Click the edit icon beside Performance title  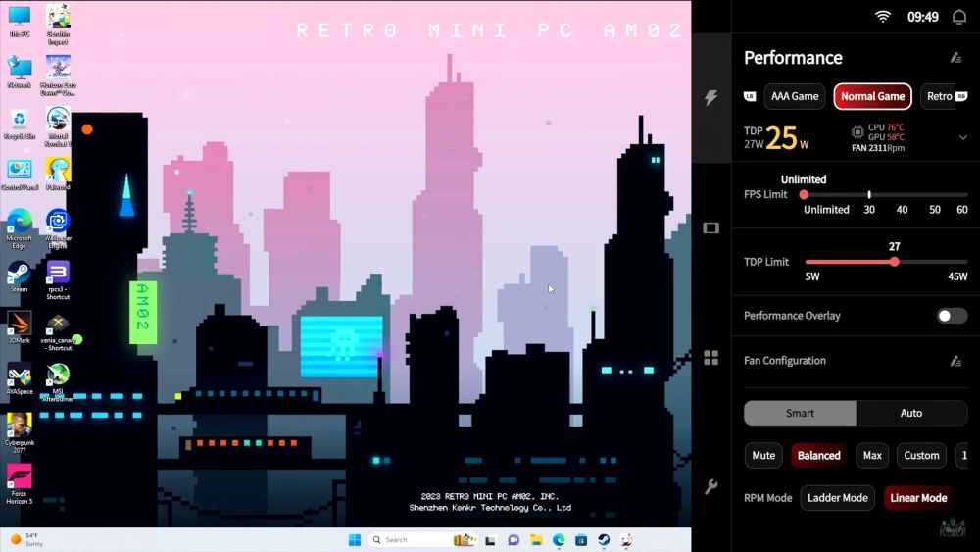tap(955, 58)
